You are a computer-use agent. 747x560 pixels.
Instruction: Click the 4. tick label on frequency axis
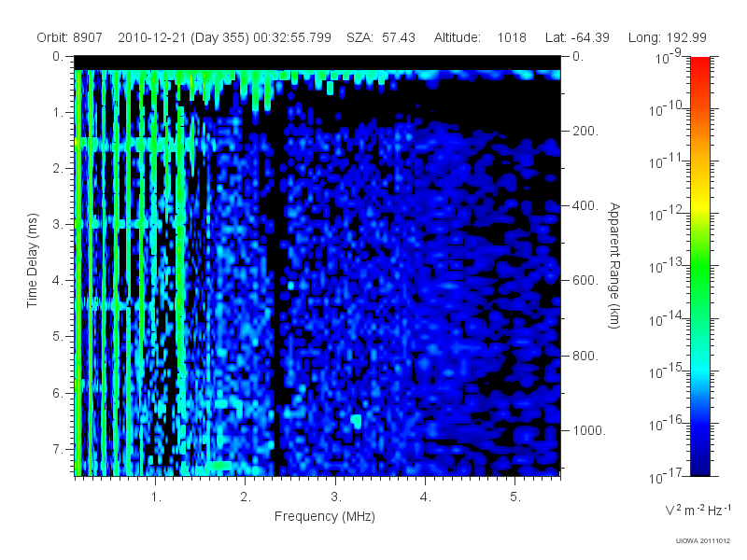click(425, 497)
